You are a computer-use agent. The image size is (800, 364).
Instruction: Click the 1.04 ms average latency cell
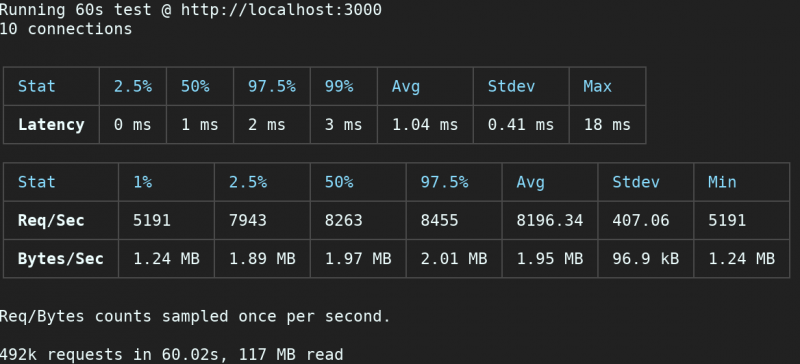pyautogui.click(x=425, y=125)
